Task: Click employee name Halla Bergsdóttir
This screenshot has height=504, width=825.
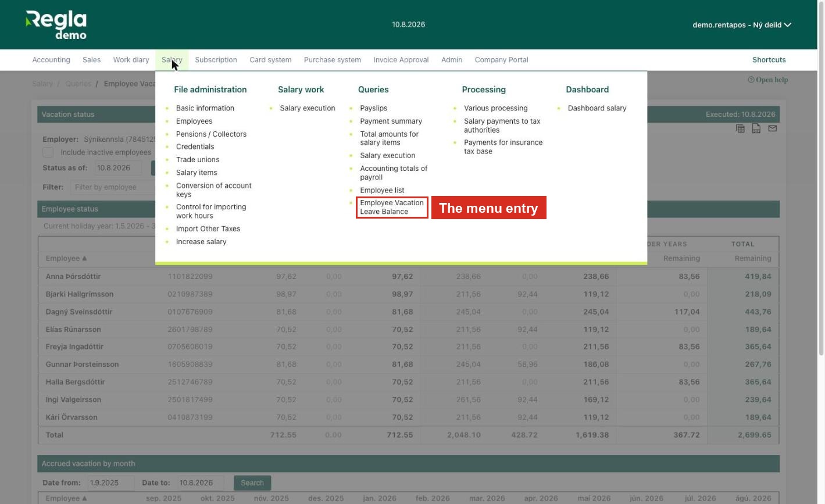Action: click(x=76, y=382)
